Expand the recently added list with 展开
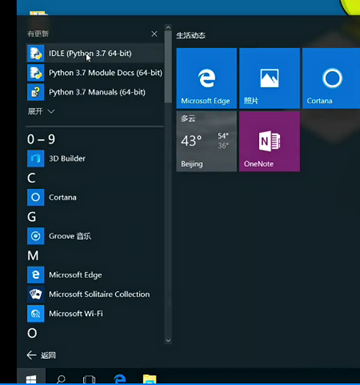The width and height of the screenshot is (360, 385). coord(41,111)
